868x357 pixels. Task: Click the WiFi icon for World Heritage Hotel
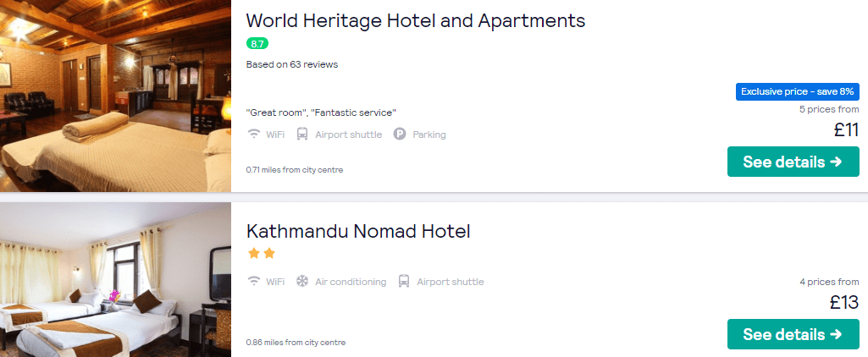(253, 135)
